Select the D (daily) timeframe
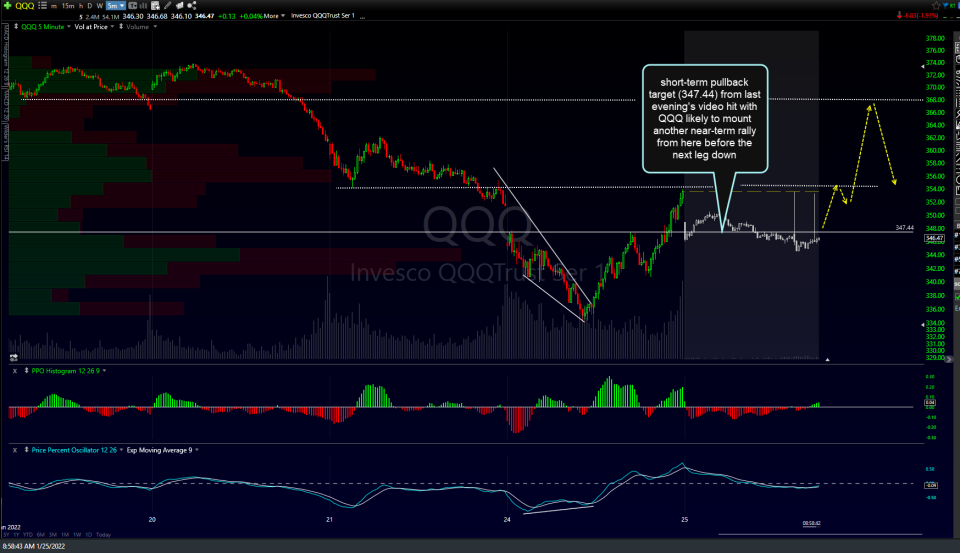This screenshot has width=960, height=553. 90,6
